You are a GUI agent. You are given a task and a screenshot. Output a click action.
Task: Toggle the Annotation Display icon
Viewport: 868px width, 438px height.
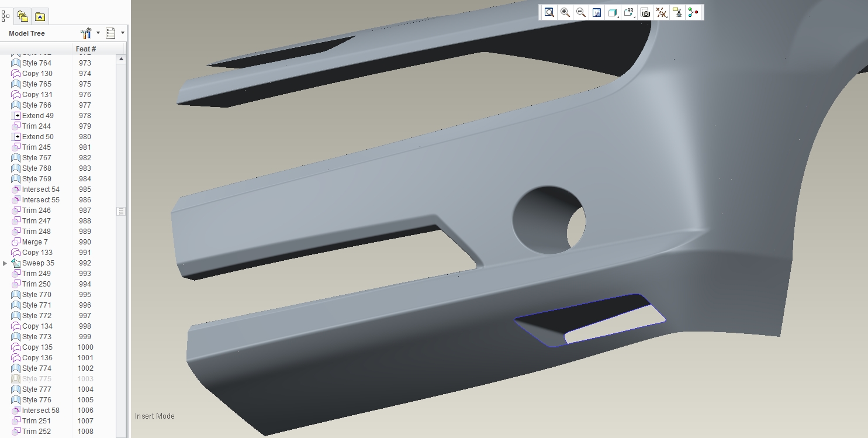click(677, 12)
